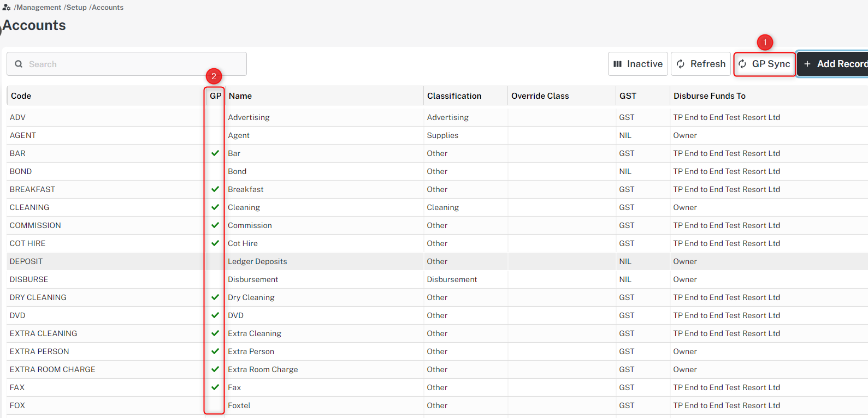Open Accounts in the breadcrumb
Screen dimensions: 868x418
(107, 7)
